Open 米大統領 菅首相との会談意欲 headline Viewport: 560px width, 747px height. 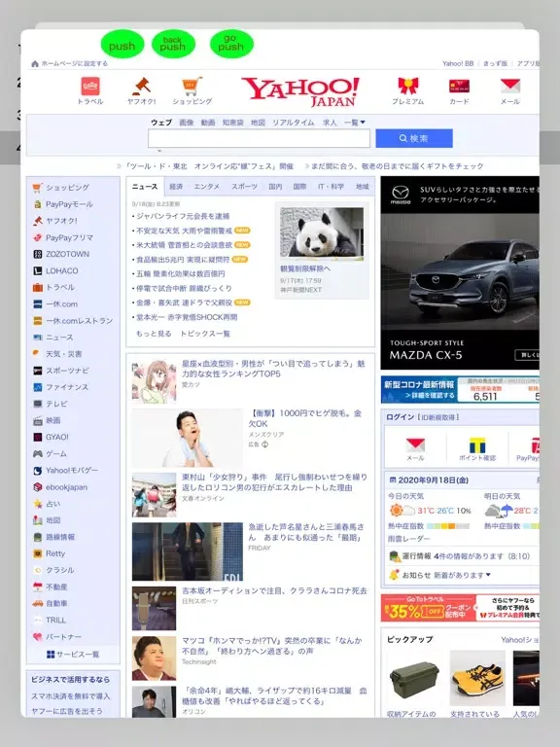click(185, 245)
